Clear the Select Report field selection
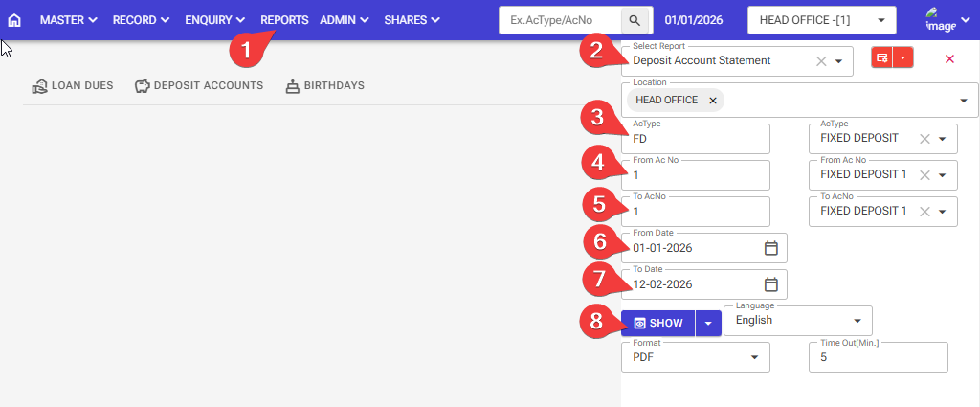Viewport: 980px width, 407px height. 820,61
